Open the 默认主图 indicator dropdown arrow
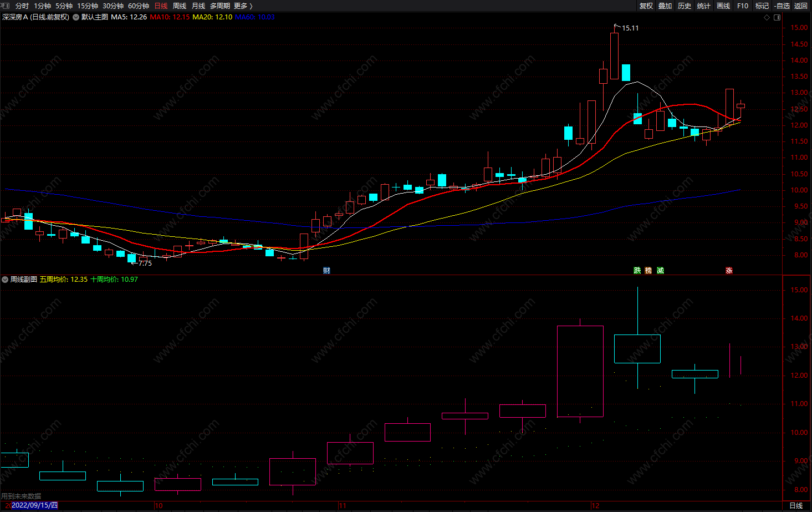This screenshot has height=512, width=812. click(x=76, y=17)
